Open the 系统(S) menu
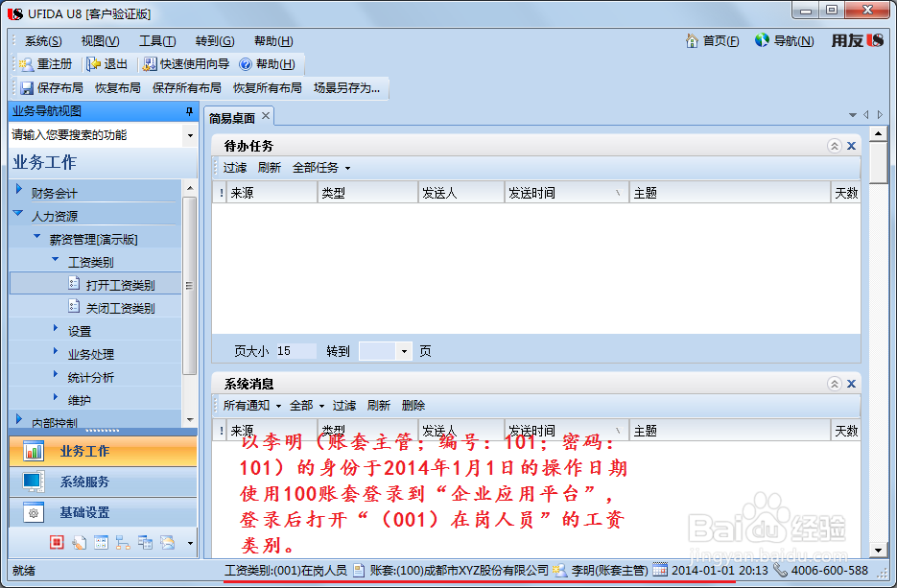The image size is (897, 588). [43, 41]
